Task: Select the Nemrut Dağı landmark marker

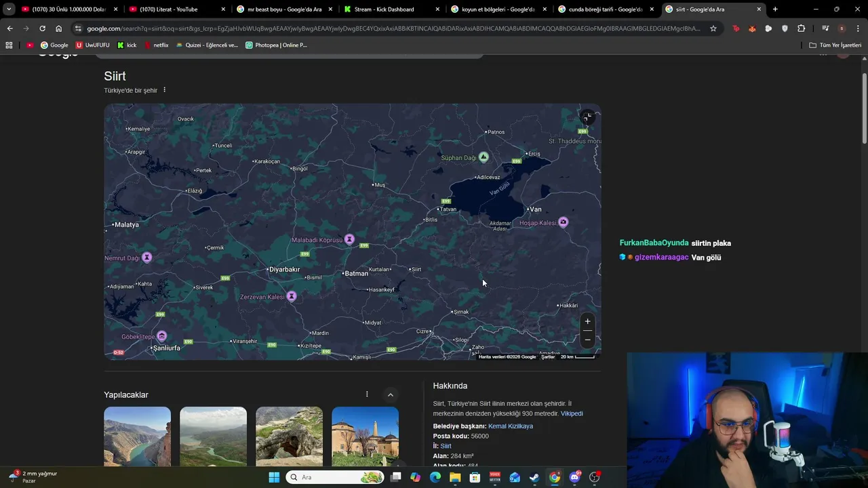Action: pos(146,258)
